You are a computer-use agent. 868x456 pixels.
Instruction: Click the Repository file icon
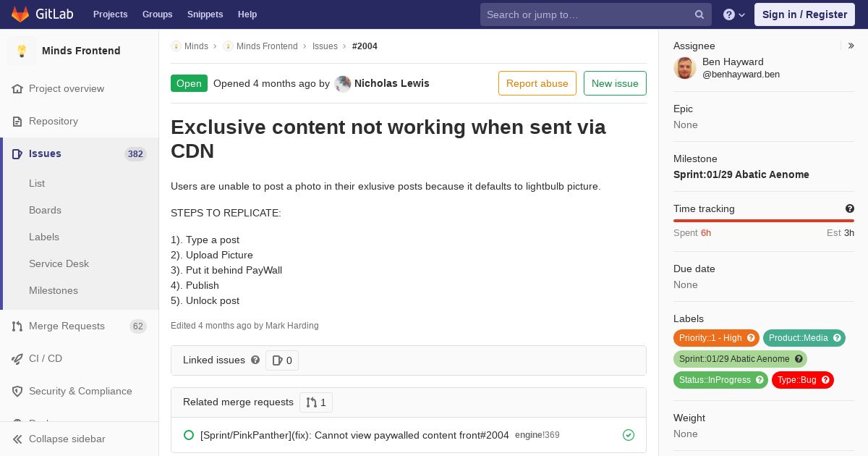[x=17, y=122]
